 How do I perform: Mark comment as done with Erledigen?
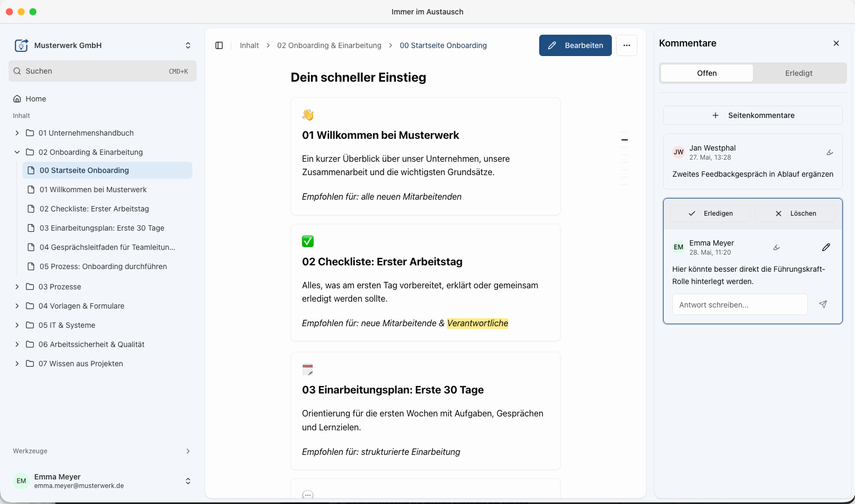[710, 214]
